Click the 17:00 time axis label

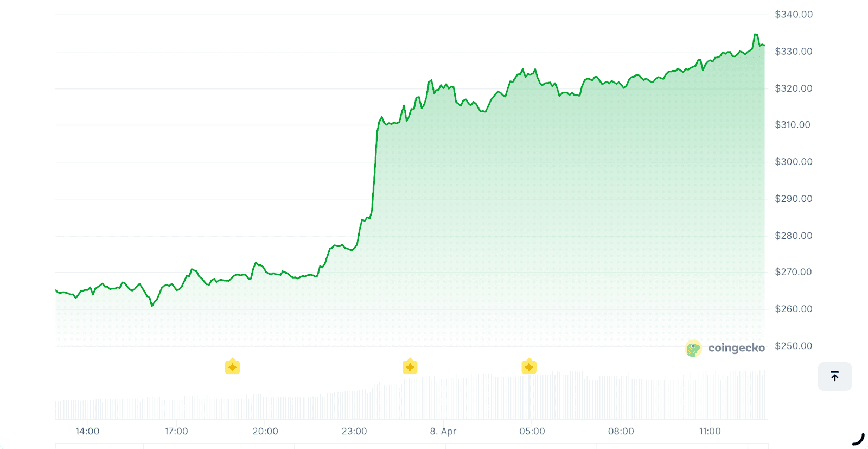point(176,431)
